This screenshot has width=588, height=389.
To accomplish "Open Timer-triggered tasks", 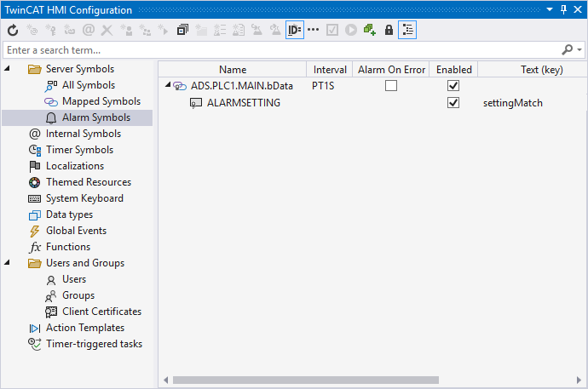I will click(x=94, y=343).
